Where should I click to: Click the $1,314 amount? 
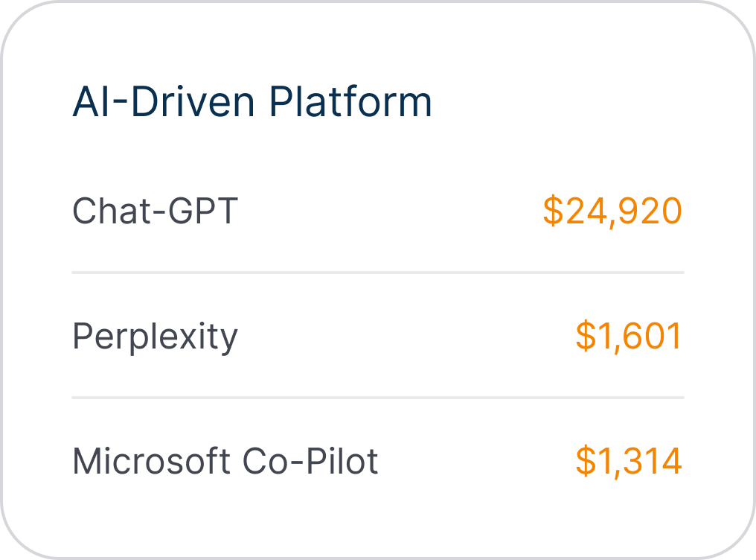coord(629,462)
